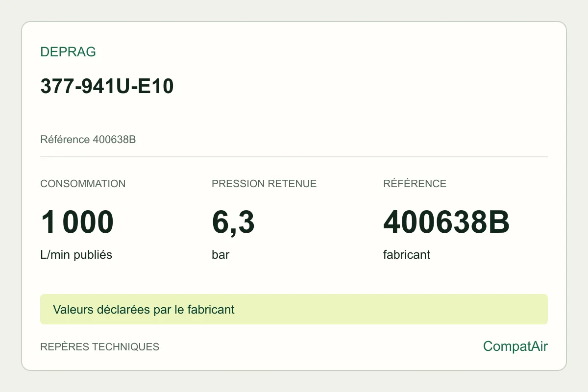The height and width of the screenshot is (392, 588).
Task: Click the large reference value 400638B
Action: 446,222
